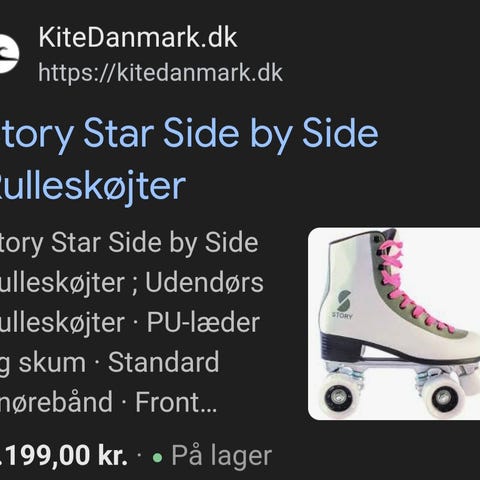The height and width of the screenshot is (480, 480).
Task: Click the separator dot before På lager
Action: coord(139,456)
